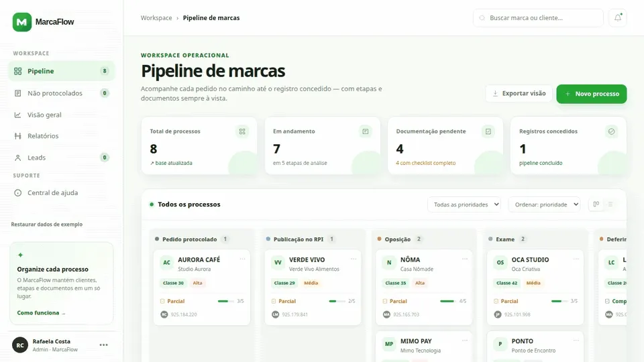
Task: Click the NÔMA progress bar showing 4/5
Action: (x=448, y=301)
